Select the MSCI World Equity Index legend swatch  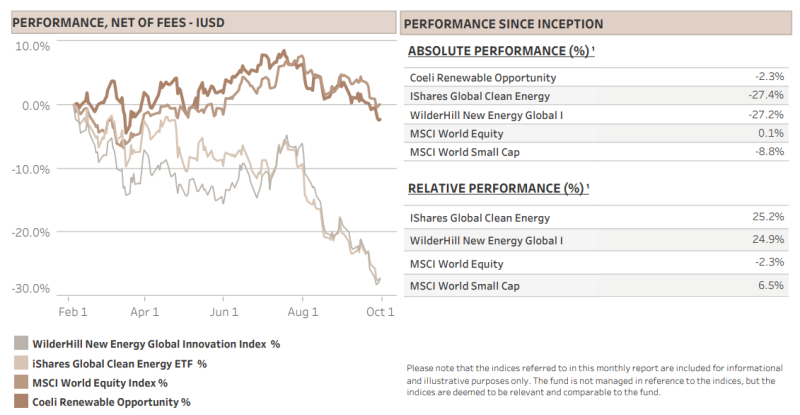click(21, 382)
